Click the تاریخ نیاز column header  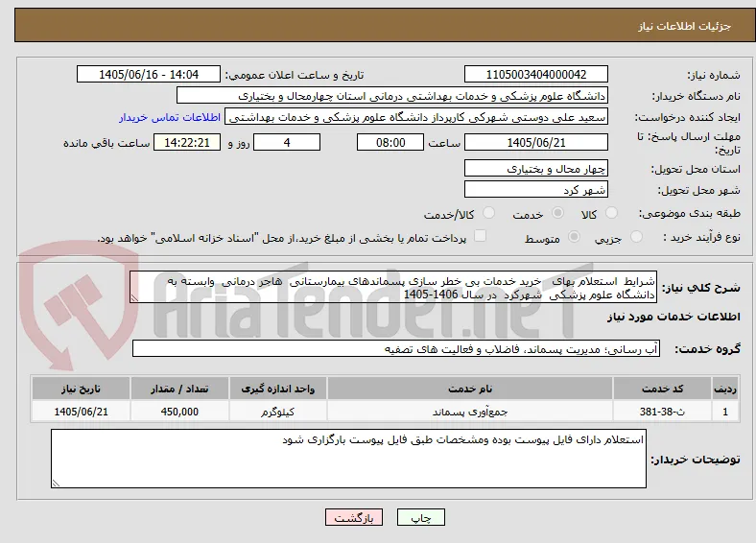81,389
